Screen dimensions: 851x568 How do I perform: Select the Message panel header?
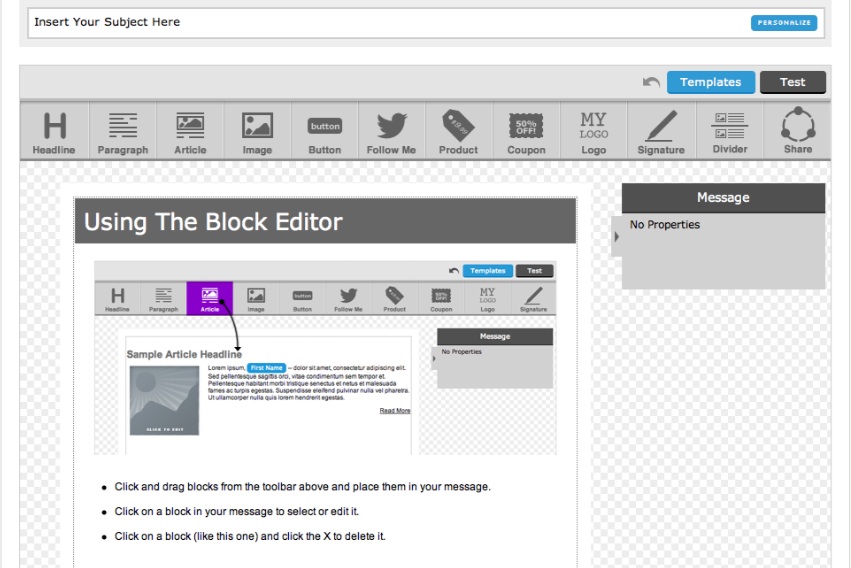(x=723, y=197)
